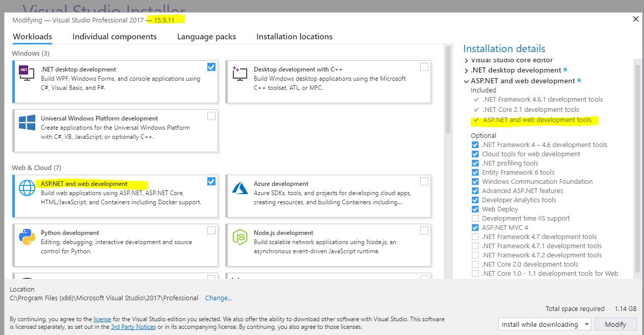644x335 pixels.
Task: Switch to the Workloads tab
Action: pos(33,37)
